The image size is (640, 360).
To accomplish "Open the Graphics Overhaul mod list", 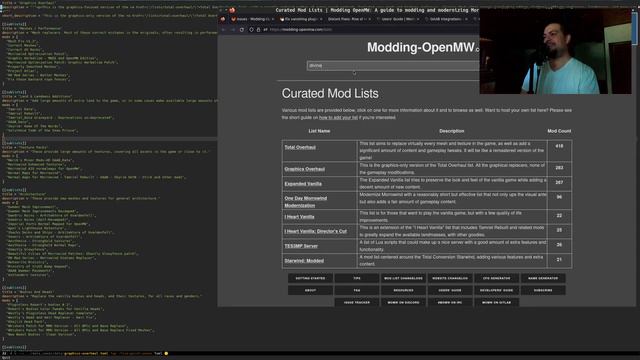I will pos(304,169).
